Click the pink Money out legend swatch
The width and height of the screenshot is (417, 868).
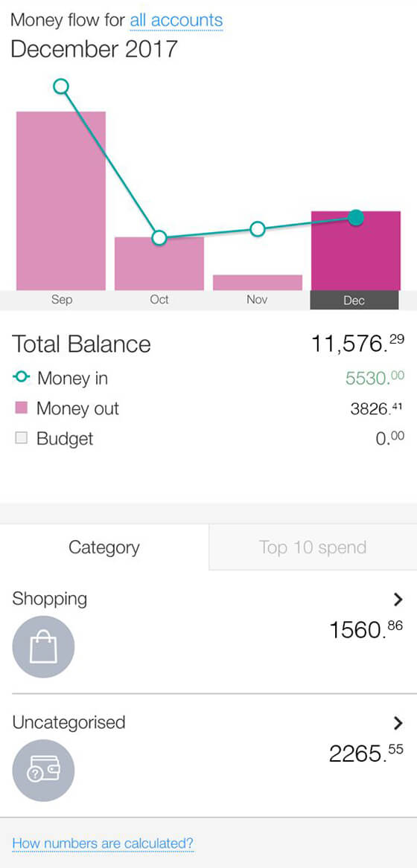[x=21, y=408]
